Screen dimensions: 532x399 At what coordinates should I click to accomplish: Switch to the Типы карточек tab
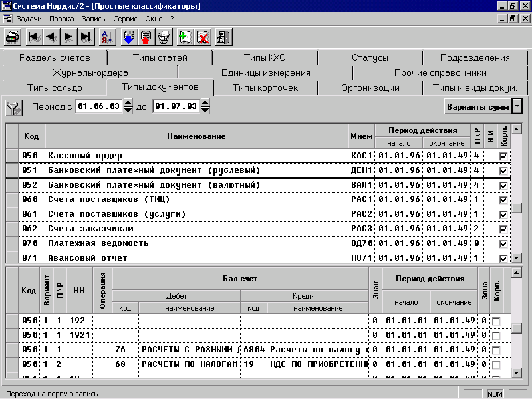pos(265,88)
